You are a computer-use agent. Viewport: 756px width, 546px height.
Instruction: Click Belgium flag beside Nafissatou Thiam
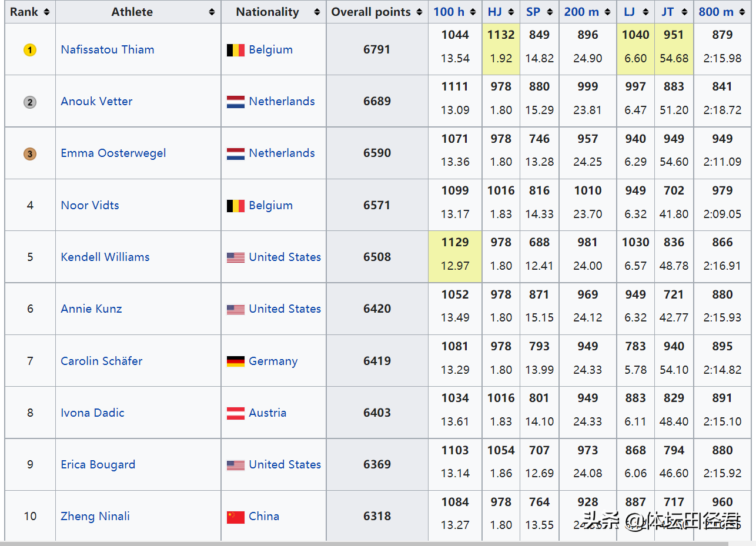pyautogui.click(x=236, y=50)
